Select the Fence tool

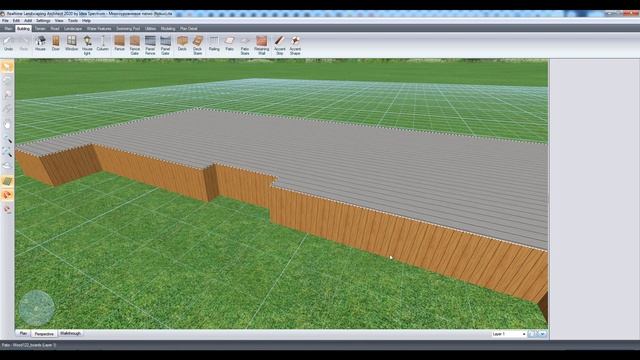click(119, 44)
